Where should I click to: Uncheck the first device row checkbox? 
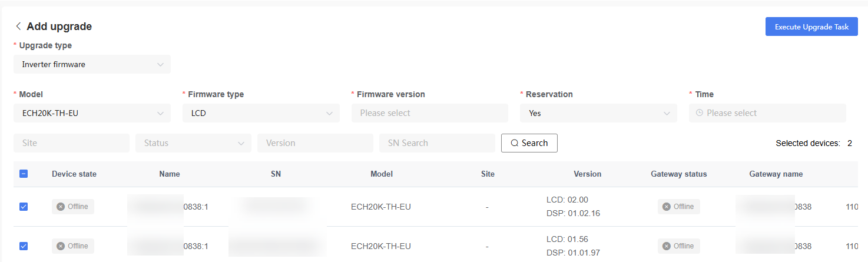(x=24, y=207)
